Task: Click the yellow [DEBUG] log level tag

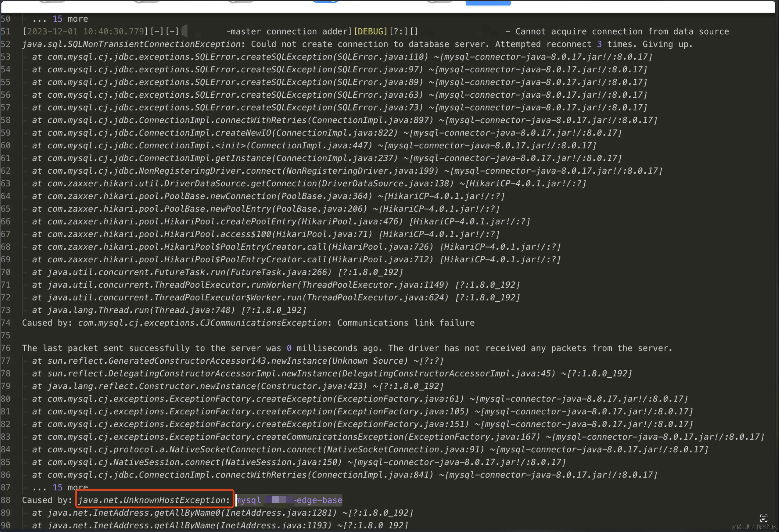Action: pyautogui.click(x=370, y=31)
